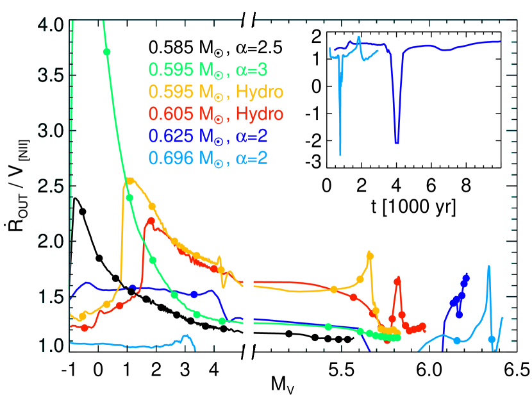This screenshot has height=400, width=532.
Task: Click the x-axis tick label '6.0'
Action: coord(429,369)
